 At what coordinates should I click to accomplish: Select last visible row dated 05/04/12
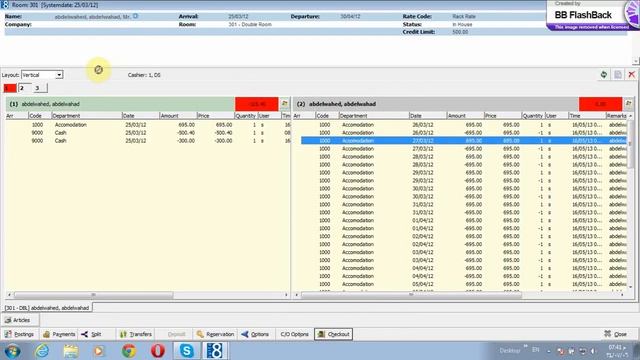pyautogui.click(x=464, y=284)
